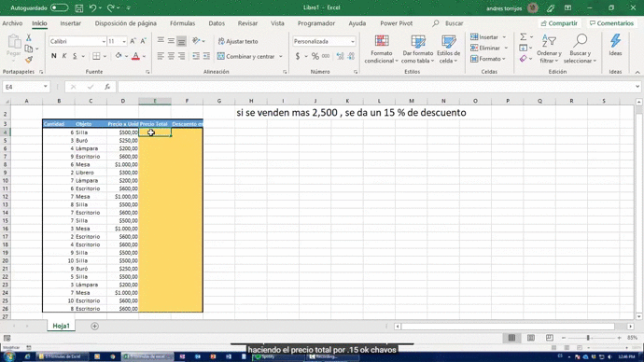Click the percent style icon
Viewport: 644px width, 362px height.
[x=315, y=56]
